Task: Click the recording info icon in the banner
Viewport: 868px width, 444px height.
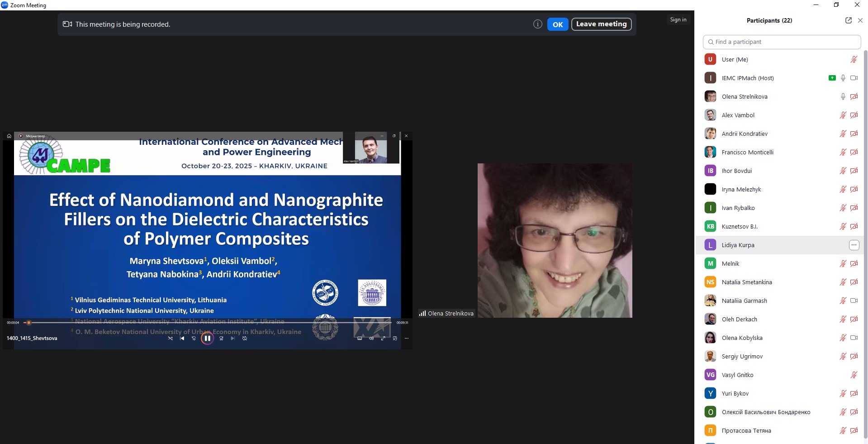Action: [537, 24]
